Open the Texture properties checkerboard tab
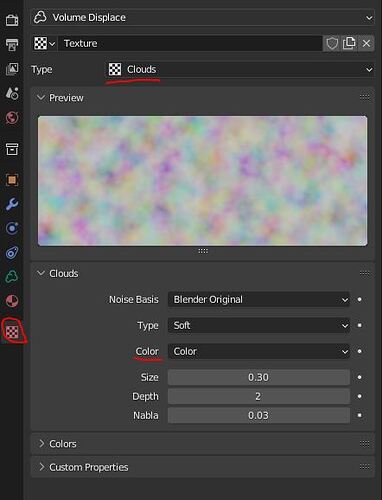This screenshot has width=382, height=500. [12, 332]
